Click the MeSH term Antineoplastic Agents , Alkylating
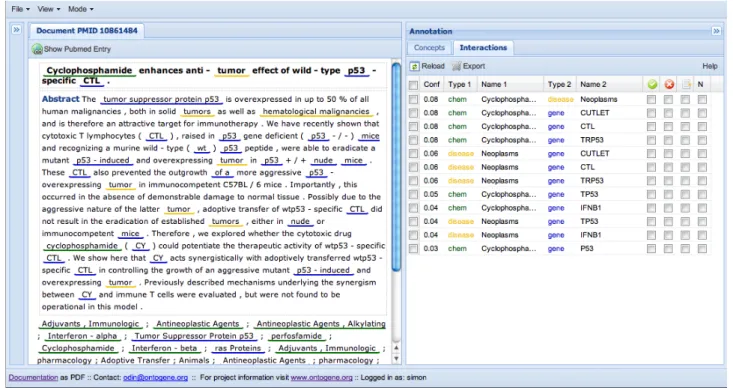 [x=321, y=324]
